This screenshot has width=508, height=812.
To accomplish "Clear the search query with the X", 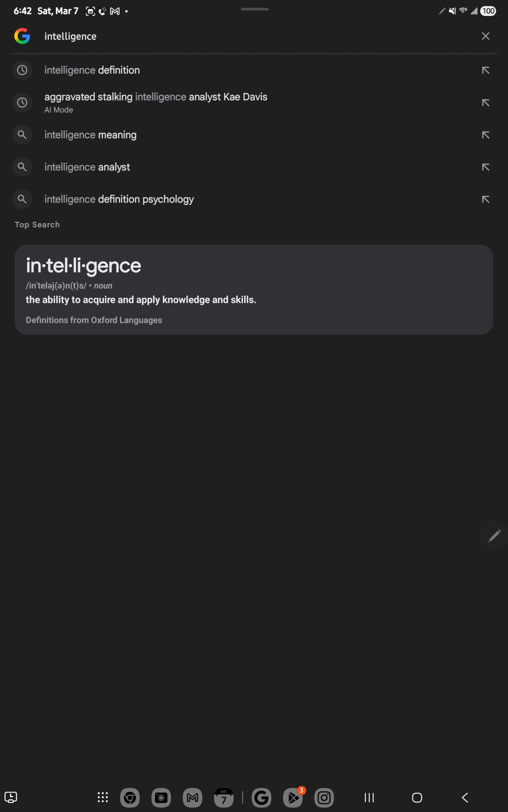I will coord(485,36).
